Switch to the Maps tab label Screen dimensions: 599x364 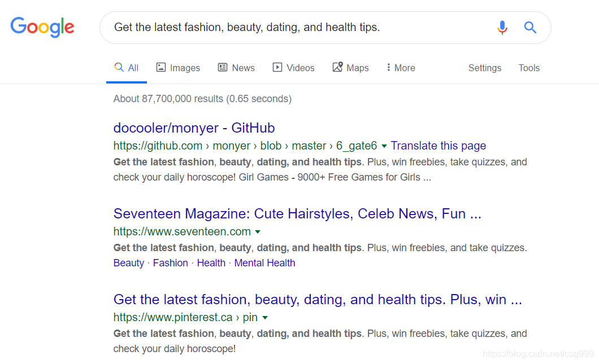click(x=358, y=68)
